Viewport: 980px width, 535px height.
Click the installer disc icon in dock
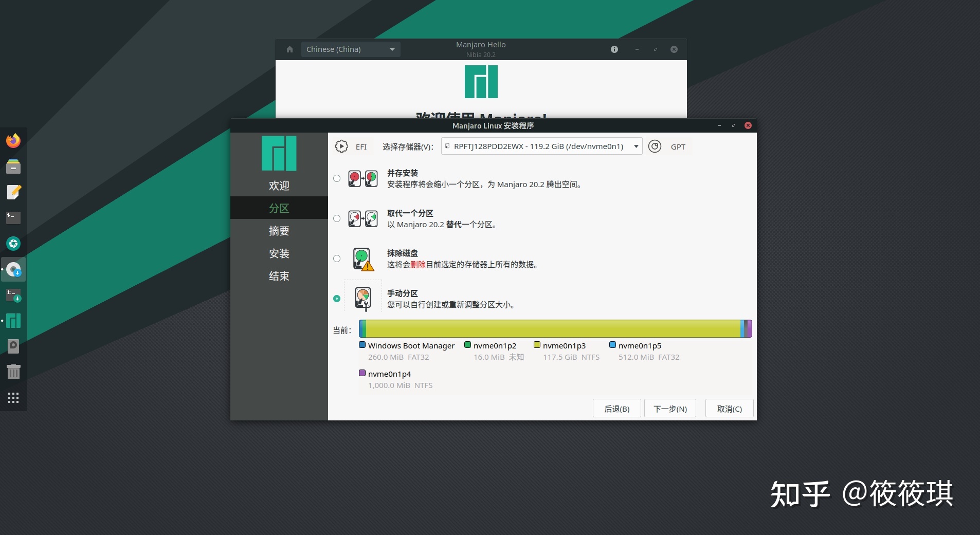(13, 269)
